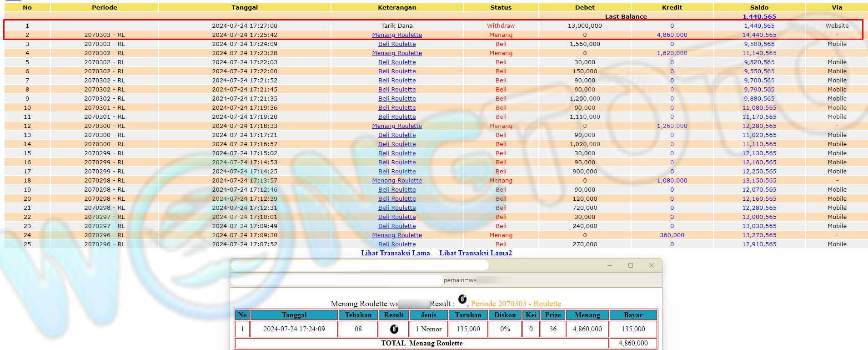This screenshot has height=350, width=868.
Task: Click Periode 2070303 - Roulette heading text
Action: 516,304
